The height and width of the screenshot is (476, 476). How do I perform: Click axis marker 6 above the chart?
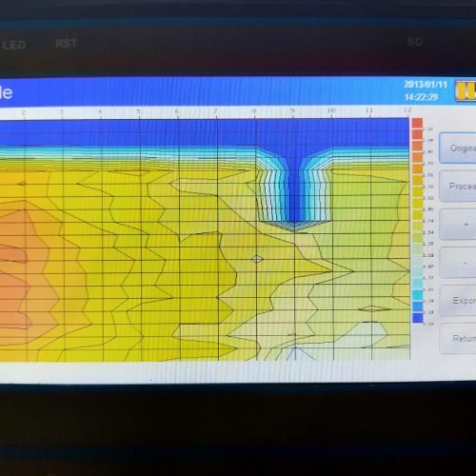177,111
